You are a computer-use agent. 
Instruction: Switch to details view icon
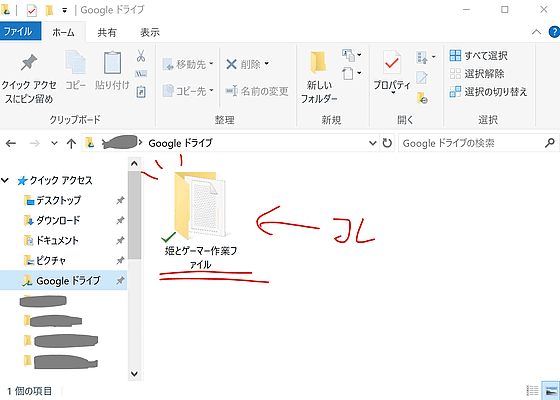532,390
